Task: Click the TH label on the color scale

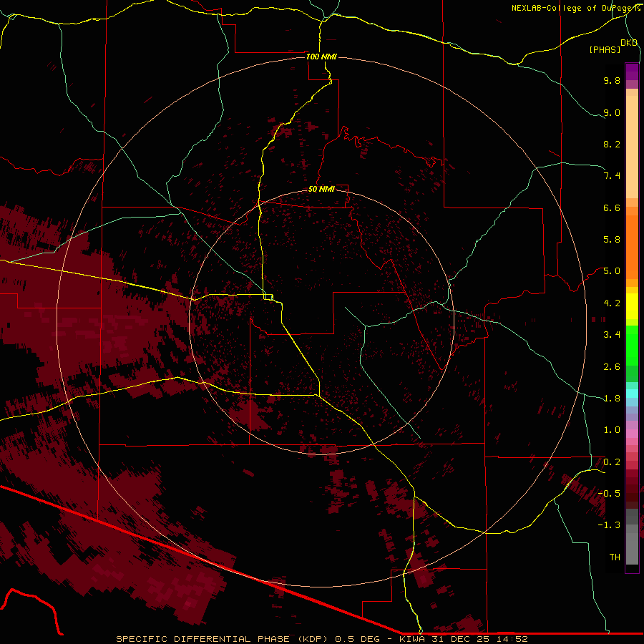Action: (615, 557)
